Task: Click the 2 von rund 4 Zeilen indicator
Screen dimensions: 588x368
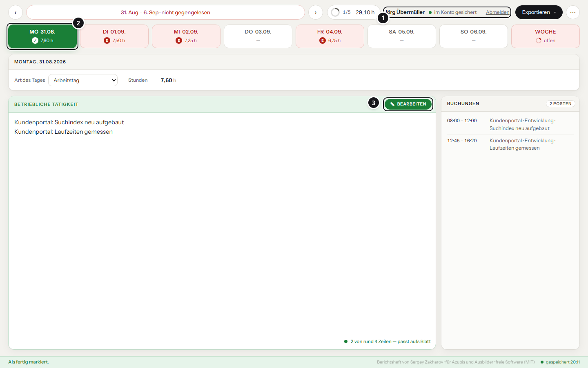Action: tap(388, 341)
